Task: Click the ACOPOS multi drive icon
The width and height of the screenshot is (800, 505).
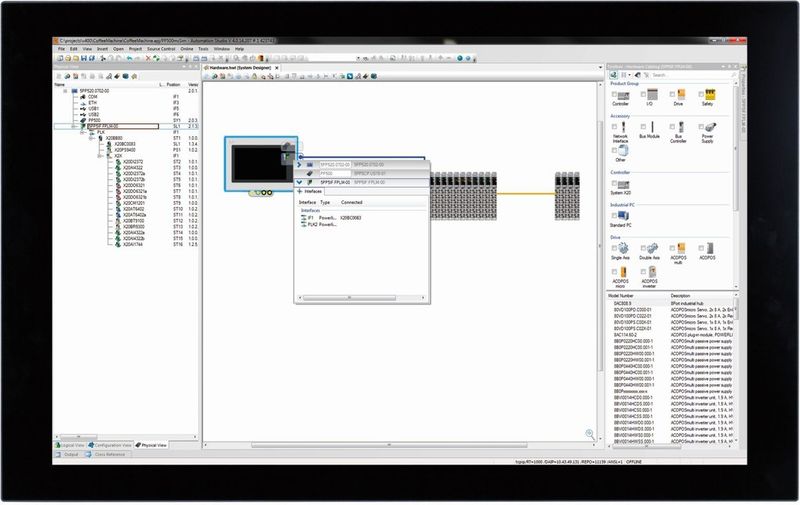Action: 681,248
